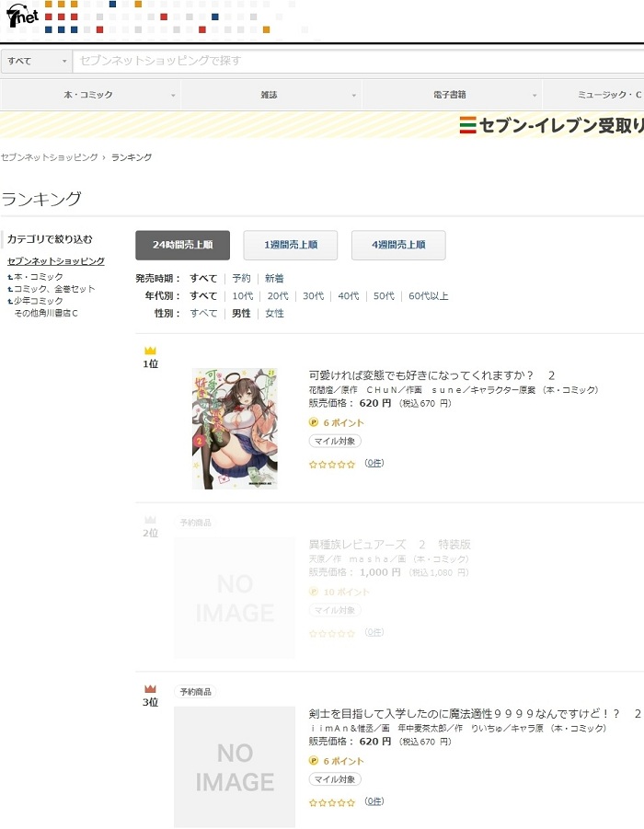Open NO IMAGE thumbnail for rank 2 item

click(235, 597)
